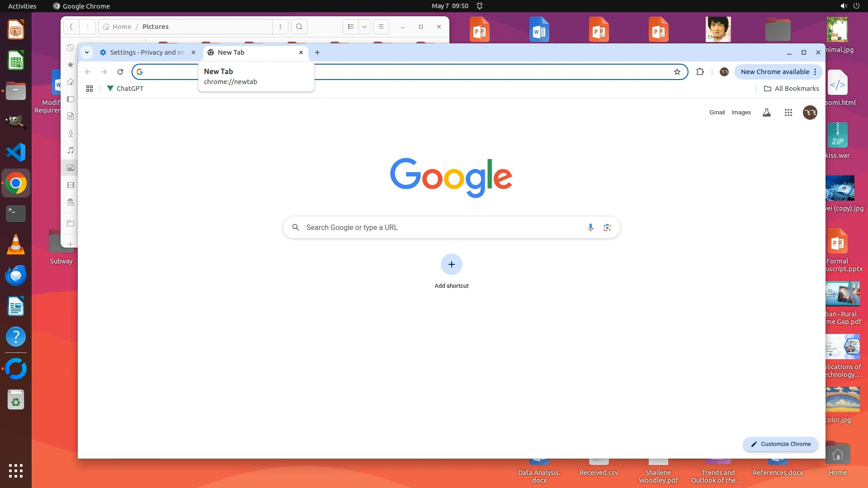Switch to Settings - Privacy tab

(x=147, y=52)
